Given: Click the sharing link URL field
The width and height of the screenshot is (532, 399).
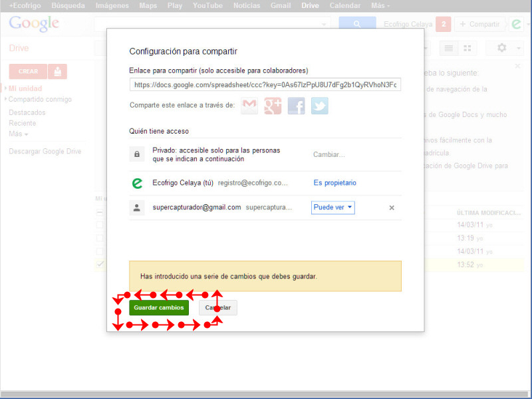Looking at the screenshot, I should (265, 85).
